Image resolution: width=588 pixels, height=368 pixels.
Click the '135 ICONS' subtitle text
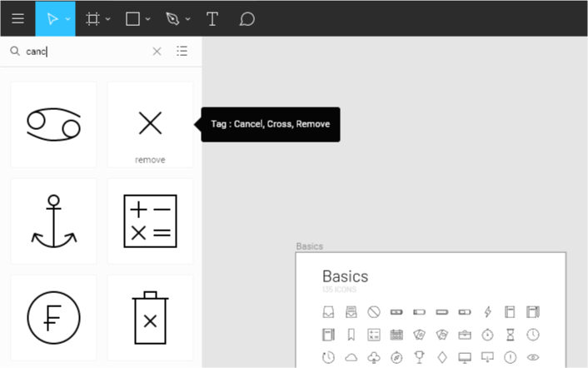point(339,289)
